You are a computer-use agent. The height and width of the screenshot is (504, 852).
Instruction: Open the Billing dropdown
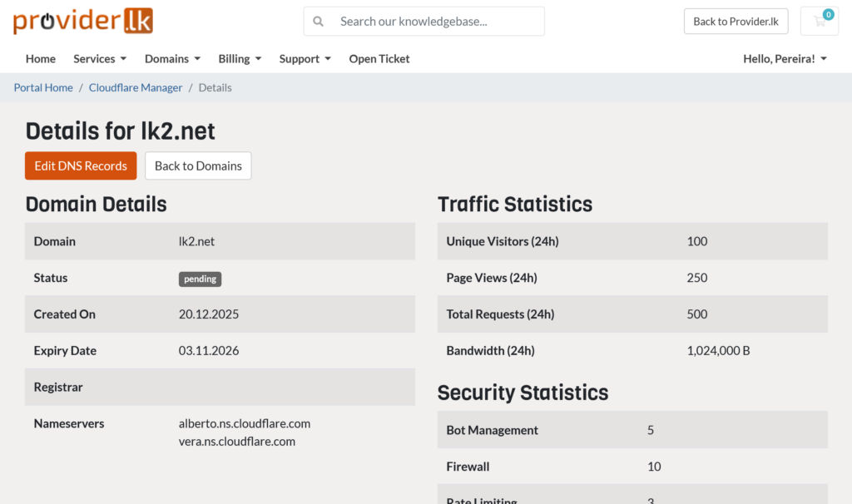(x=239, y=59)
